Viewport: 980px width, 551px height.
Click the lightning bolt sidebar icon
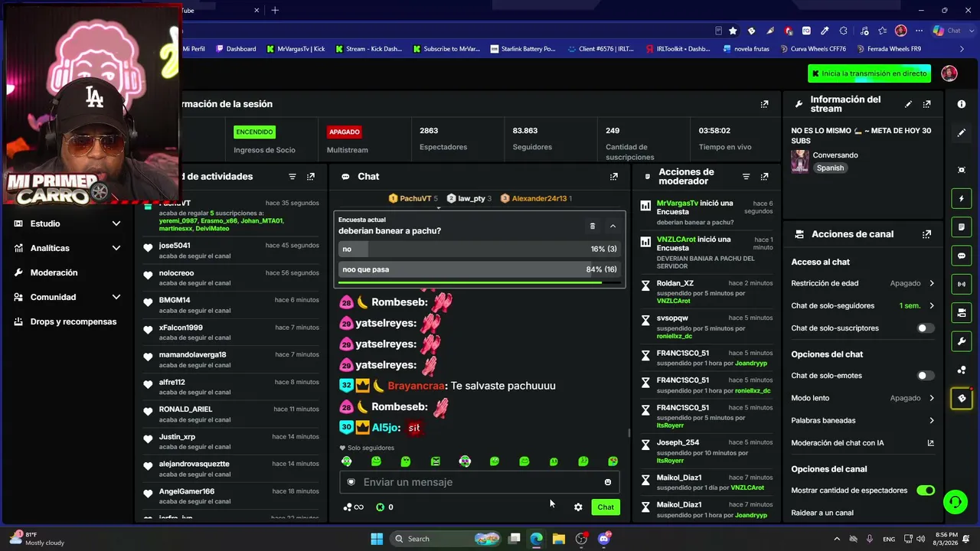coord(962,199)
